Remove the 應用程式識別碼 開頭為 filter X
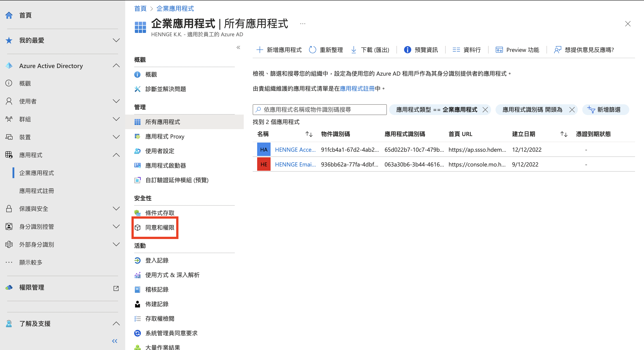This screenshot has height=350, width=644. (x=572, y=110)
